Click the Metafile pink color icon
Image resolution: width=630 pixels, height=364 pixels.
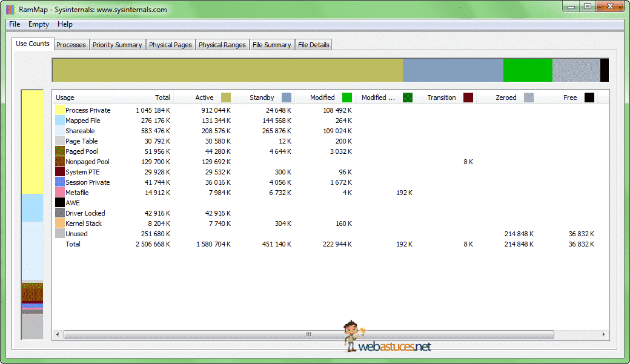coord(60,193)
